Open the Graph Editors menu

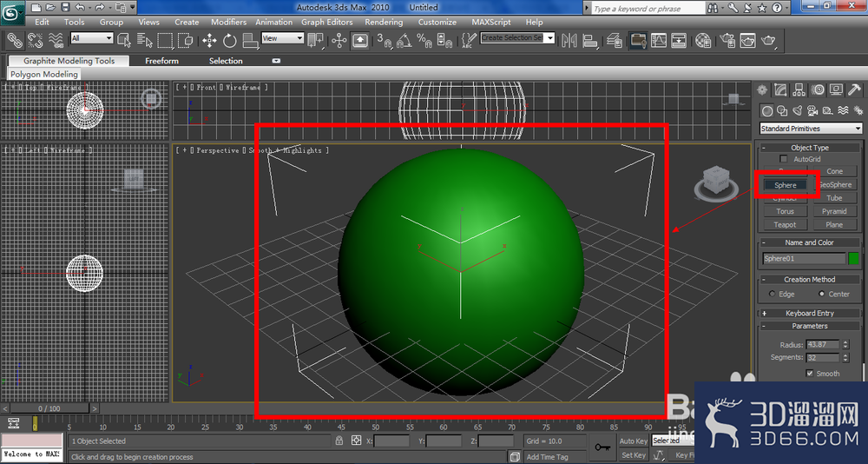(327, 23)
